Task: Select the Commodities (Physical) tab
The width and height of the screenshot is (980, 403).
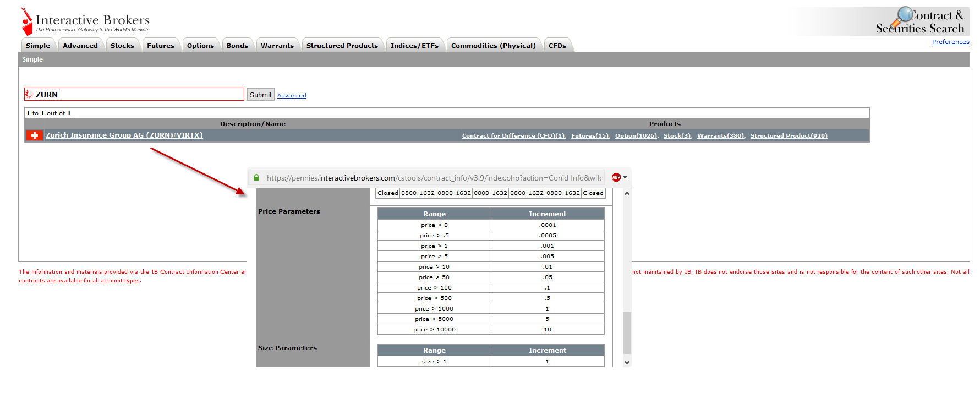Action: pos(494,46)
